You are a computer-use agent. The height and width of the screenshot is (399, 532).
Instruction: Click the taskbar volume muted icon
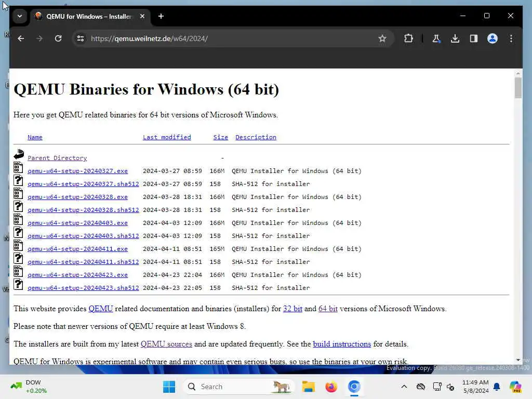pos(450,387)
